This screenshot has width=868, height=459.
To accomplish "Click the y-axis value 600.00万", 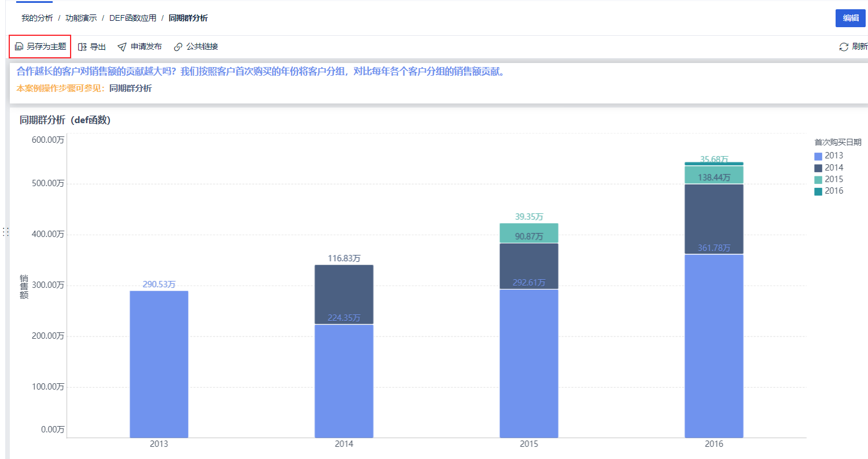I will pyautogui.click(x=47, y=139).
